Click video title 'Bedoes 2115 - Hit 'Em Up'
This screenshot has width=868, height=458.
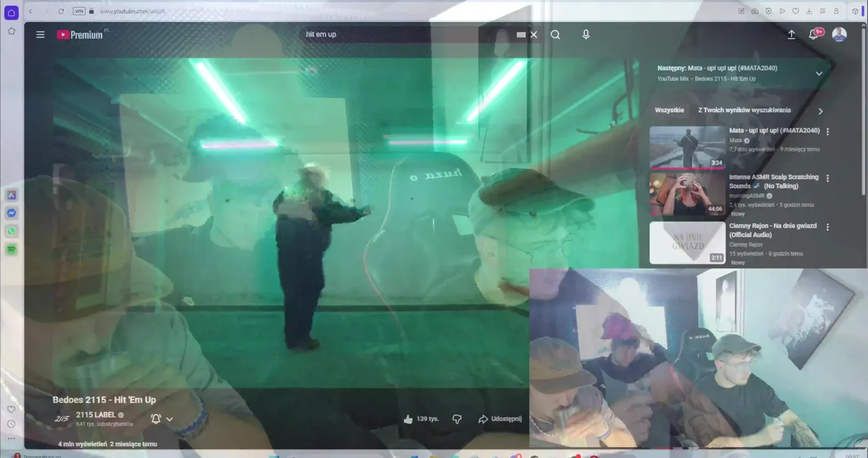(104, 399)
